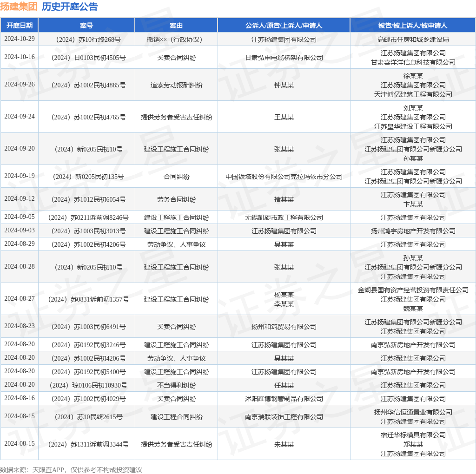Click the date 2024-08-29
Screen dimensions: 476x474
(20, 244)
